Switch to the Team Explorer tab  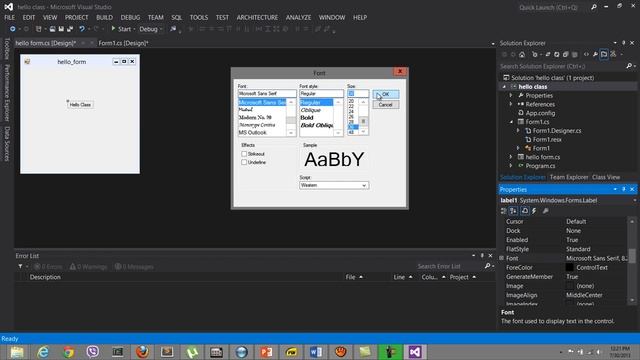(x=569, y=177)
